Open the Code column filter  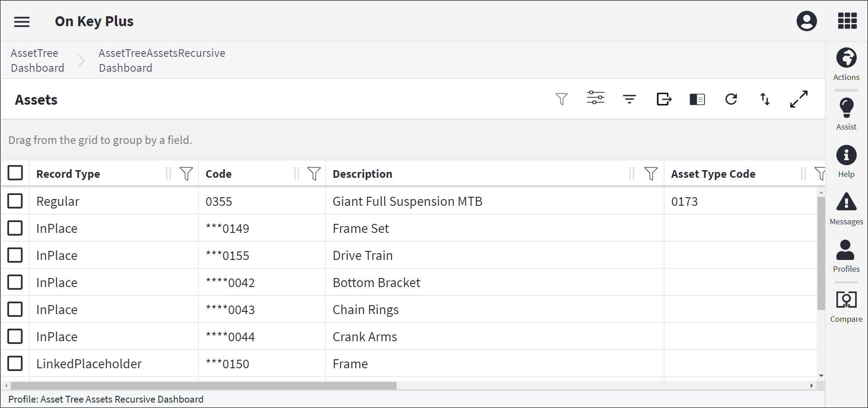(x=314, y=173)
